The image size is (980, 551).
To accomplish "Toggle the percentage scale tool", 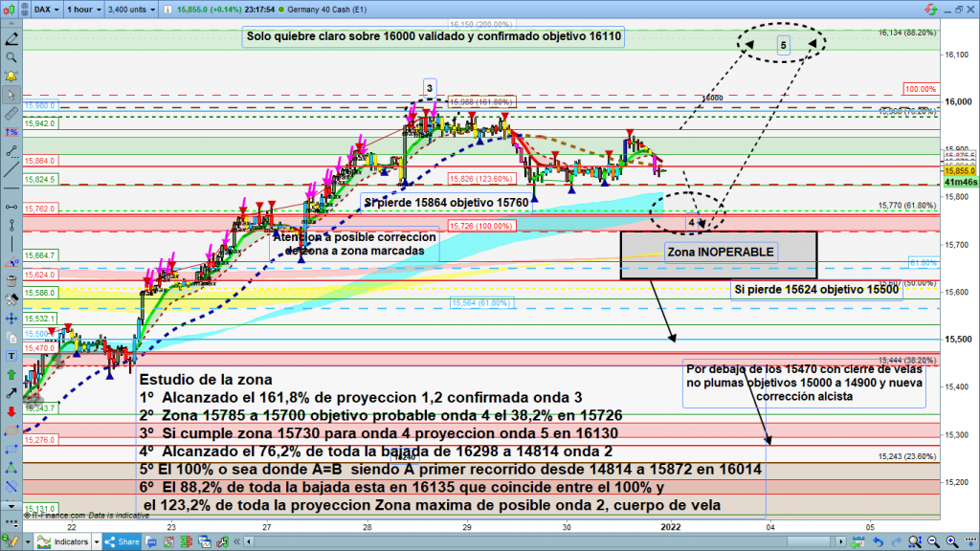I will pos(11,132).
